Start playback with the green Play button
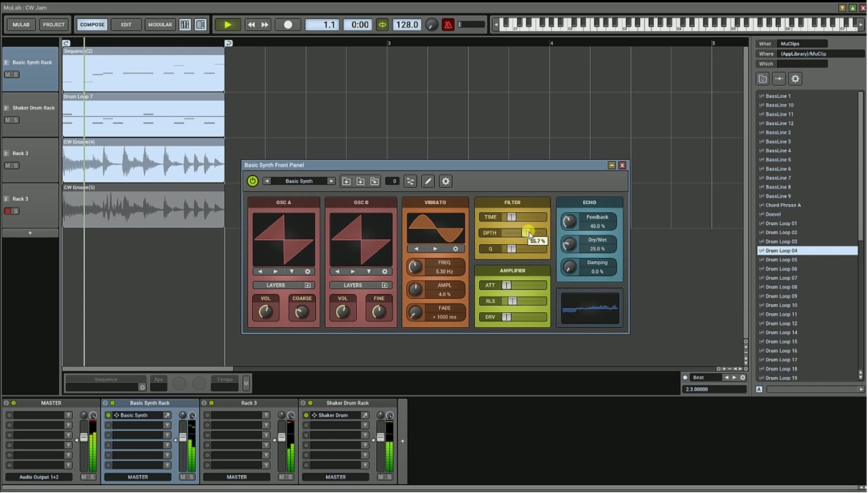 (x=227, y=25)
